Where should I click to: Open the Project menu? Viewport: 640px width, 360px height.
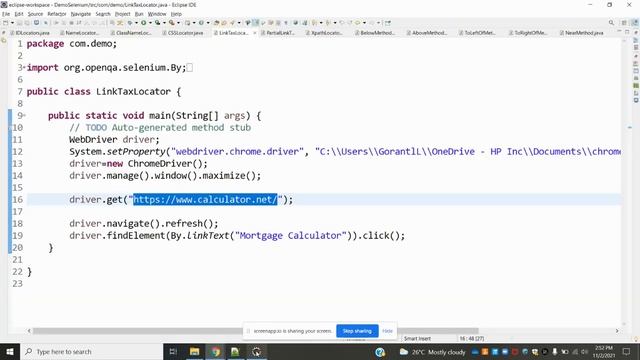[122, 14]
